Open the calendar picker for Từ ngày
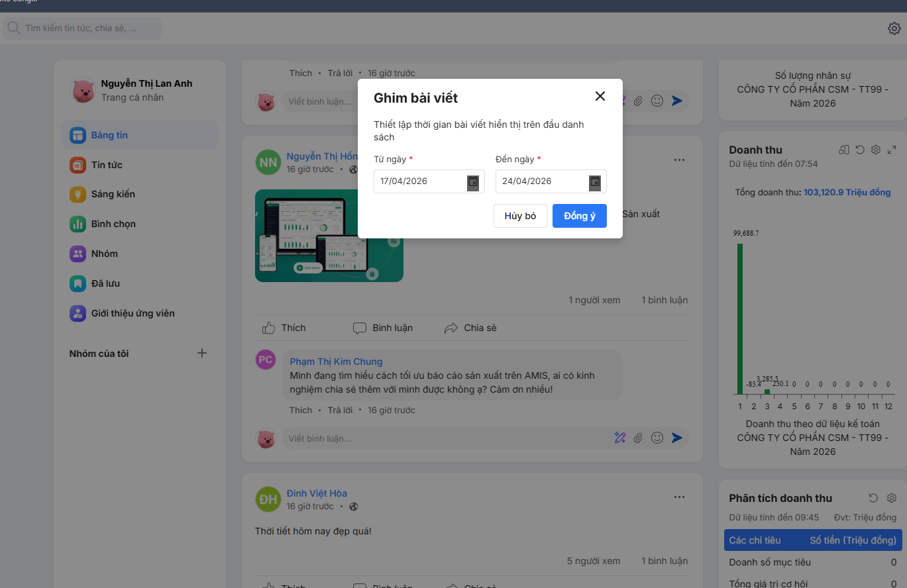 coord(473,182)
